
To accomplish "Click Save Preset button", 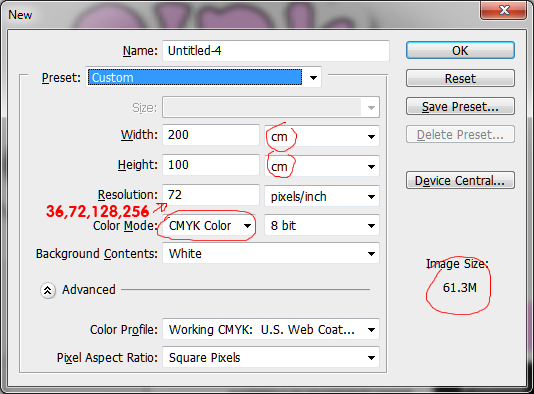I will point(460,106).
